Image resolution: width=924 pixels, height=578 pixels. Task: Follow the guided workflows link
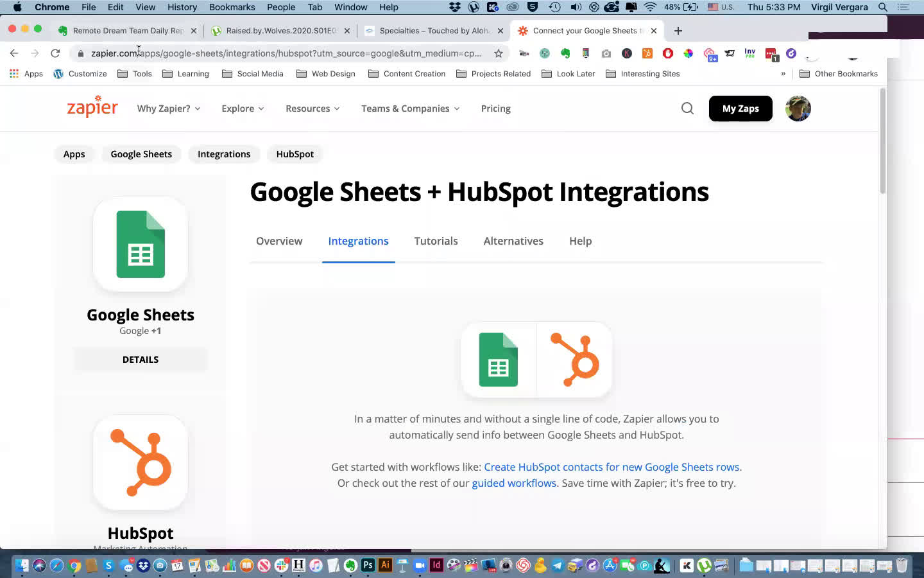pyautogui.click(x=514, y=483)
